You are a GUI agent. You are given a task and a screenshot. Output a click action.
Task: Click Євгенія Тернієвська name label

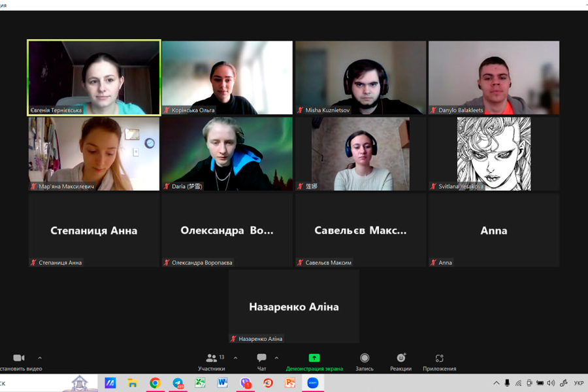click(x=56, y=110)
